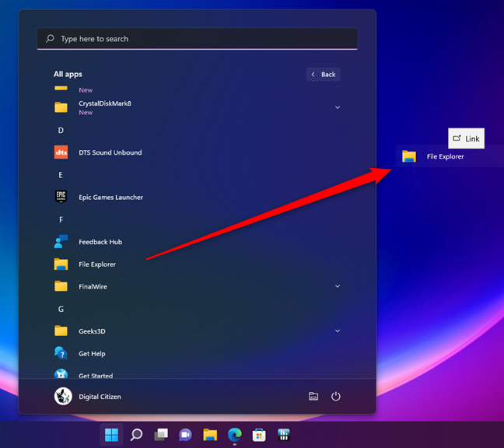This screenshot has width=504, height=448.
Task: Click the last taskbar app icon
Action: (283, 435)
